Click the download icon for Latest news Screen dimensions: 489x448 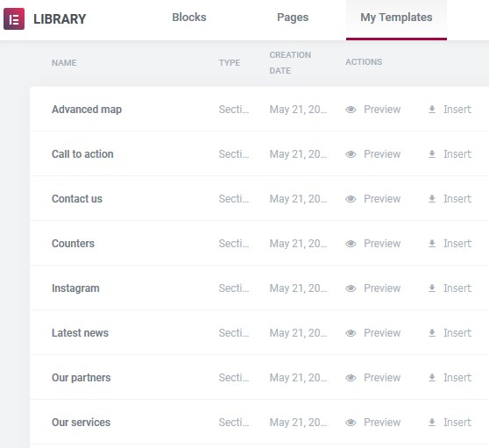pyautogui.click(x=432, y=333)
